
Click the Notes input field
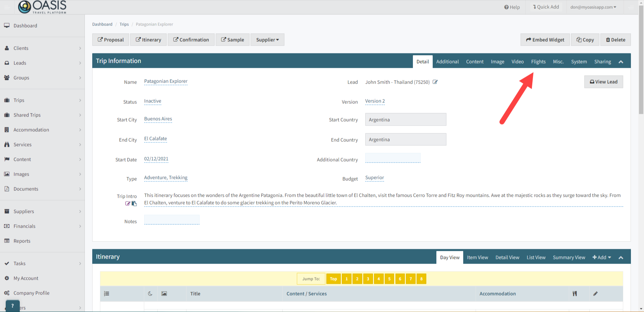point(171,220)
